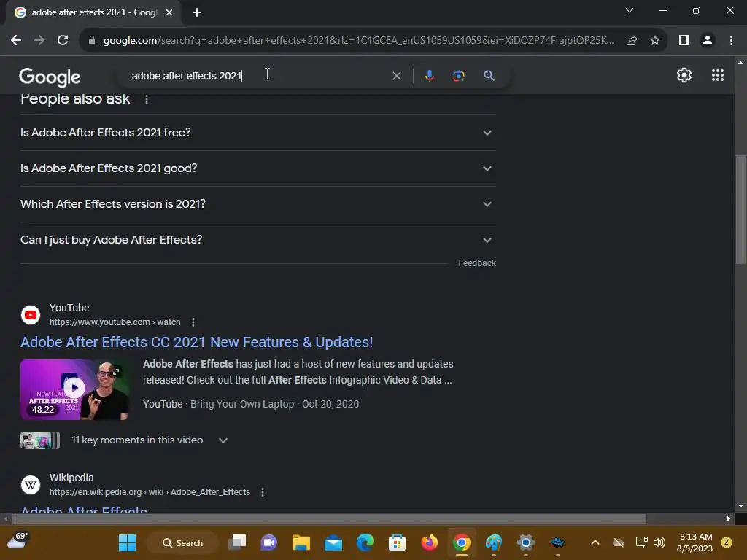Open volume control in system tray
This screenshot has height=560, width=747.
point(659,542)
